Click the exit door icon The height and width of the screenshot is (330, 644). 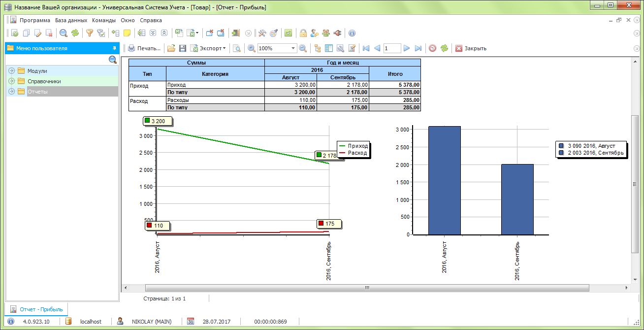point(236,33)
